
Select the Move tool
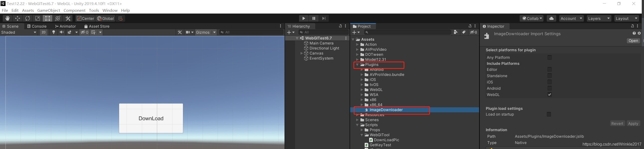18,18
